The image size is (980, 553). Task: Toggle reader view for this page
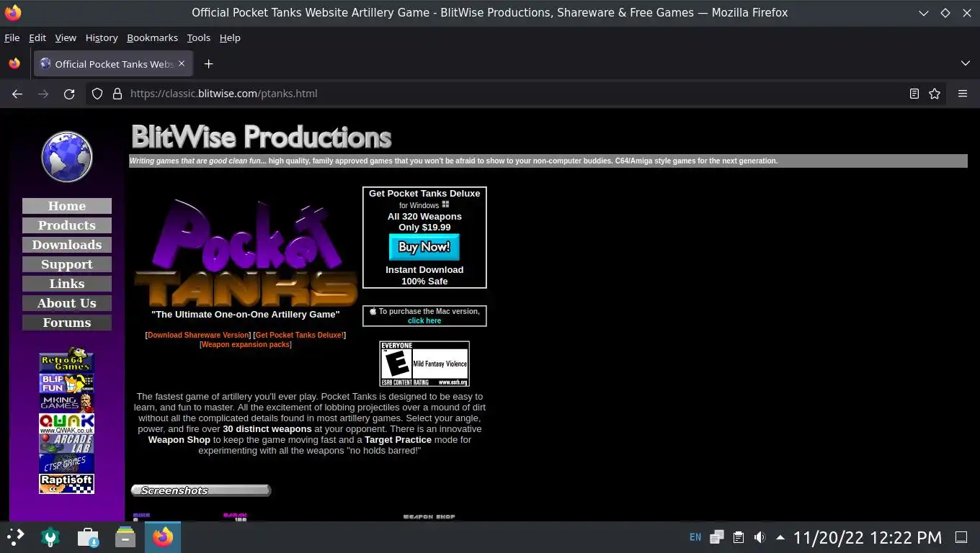pyautogui.click(x=914, y=94)
